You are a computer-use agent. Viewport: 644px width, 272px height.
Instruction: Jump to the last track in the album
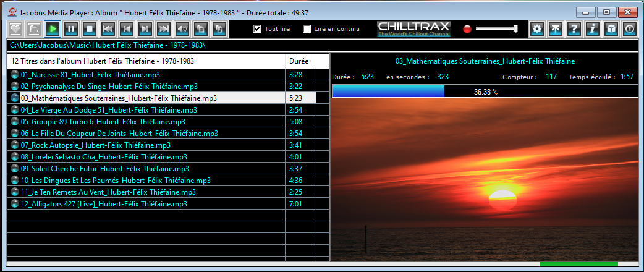(x=164, y=29)
